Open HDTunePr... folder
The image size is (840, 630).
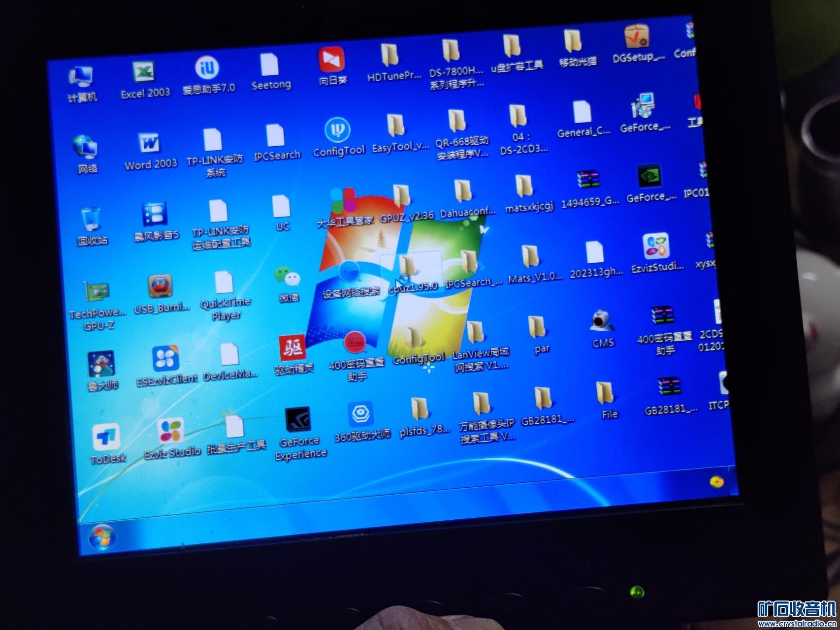[x=390, y=55]
